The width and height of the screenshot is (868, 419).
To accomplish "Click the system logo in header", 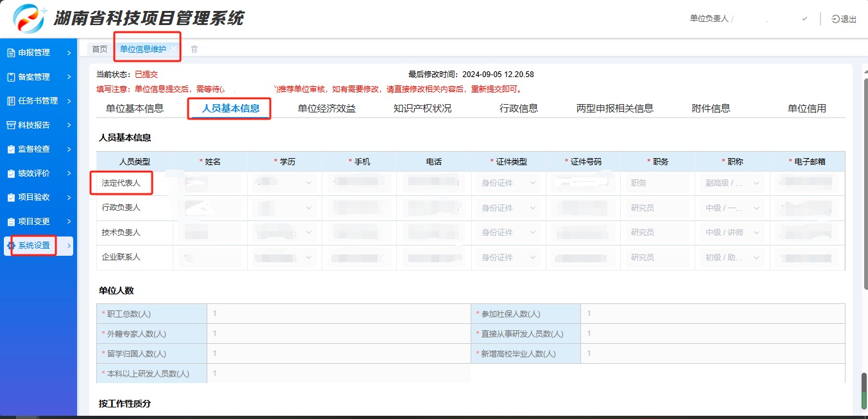I will point(29,19).
